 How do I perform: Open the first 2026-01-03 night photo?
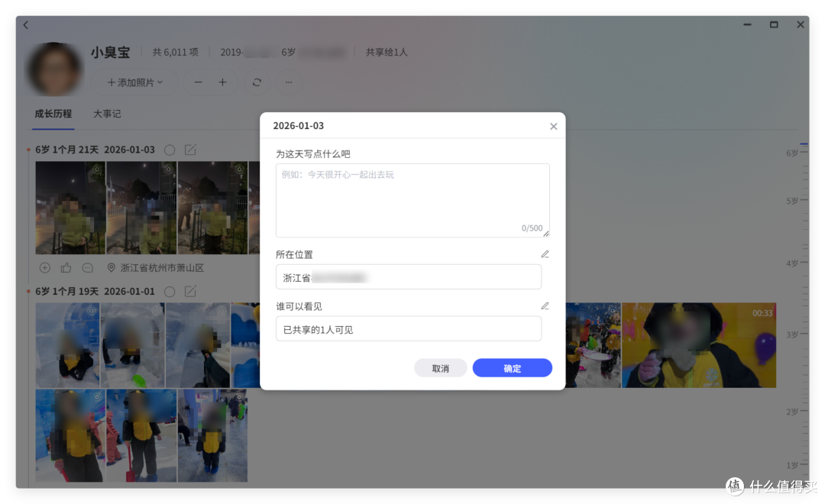(70, 208)
